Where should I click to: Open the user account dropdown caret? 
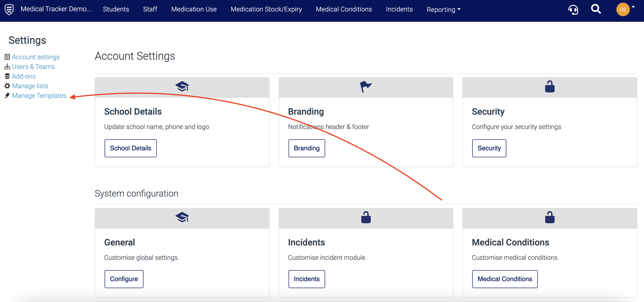(633, 7)
